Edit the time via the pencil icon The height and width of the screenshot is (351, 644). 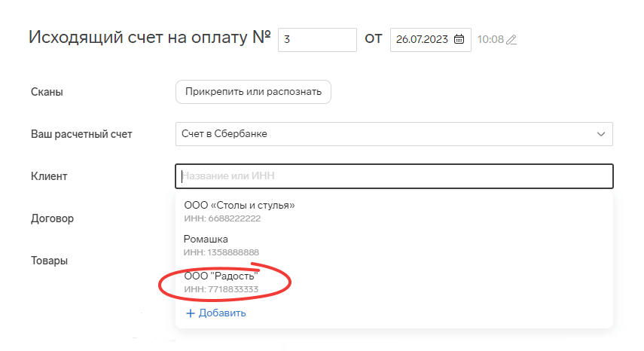(511, 40)
